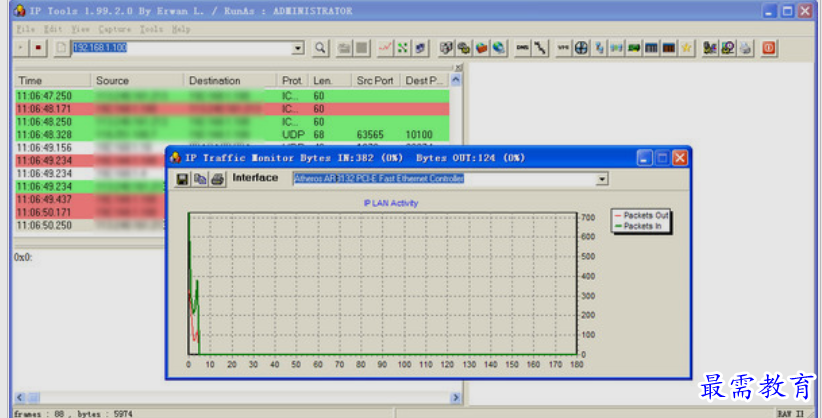822x418 pixels.
Task: Click the green arrow toolbar icon
Action: [x=634, y=48]
